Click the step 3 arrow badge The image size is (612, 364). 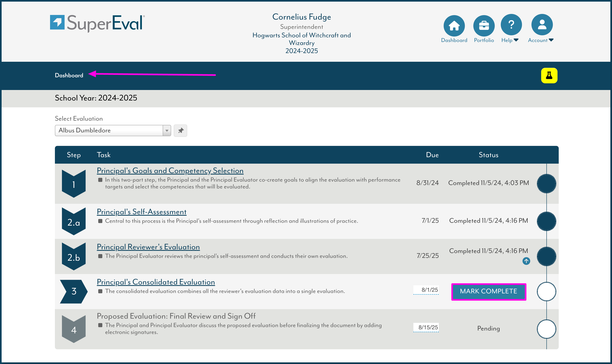click(x=74, y=291)
